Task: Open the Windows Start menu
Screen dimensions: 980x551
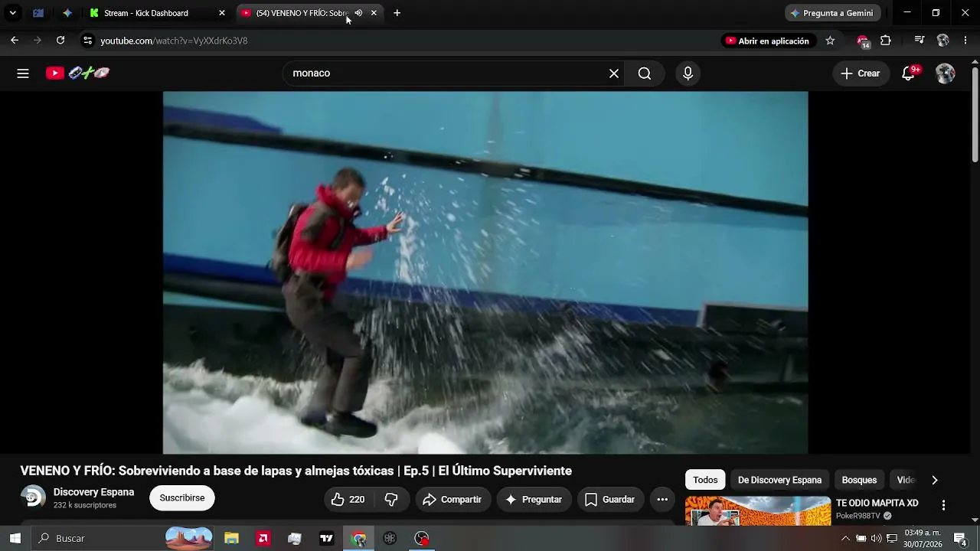Action: [x=15, y=539]
